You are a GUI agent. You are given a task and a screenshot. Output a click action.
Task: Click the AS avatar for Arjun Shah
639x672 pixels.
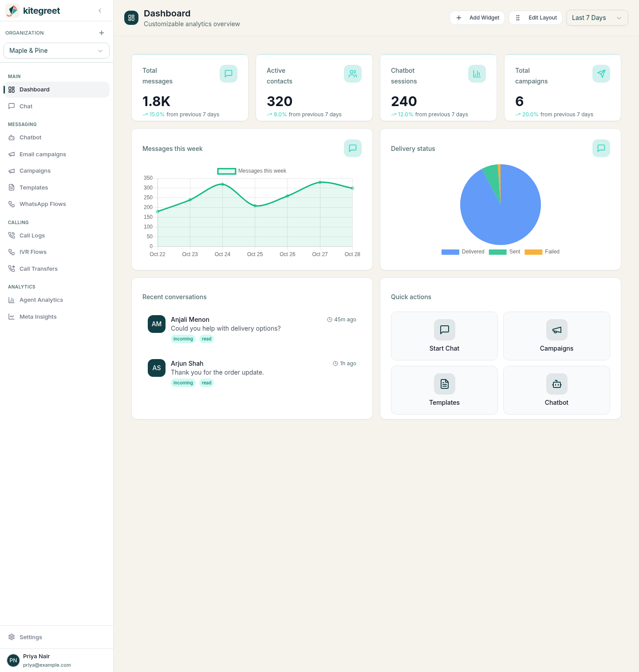click(x=157, y=368)
